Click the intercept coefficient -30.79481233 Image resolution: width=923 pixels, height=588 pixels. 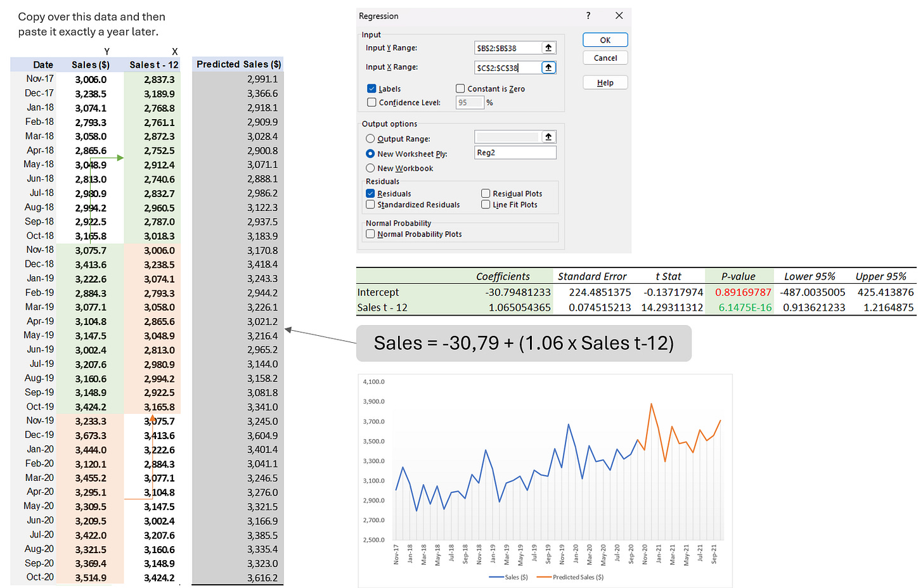[x=518, y=292]
